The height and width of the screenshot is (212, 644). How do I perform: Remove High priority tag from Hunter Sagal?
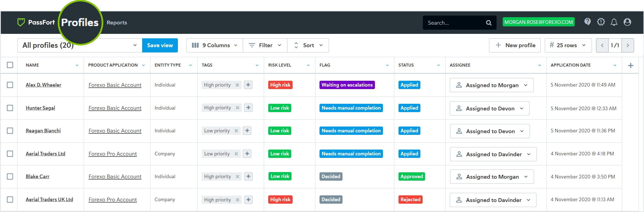(237, 108)
